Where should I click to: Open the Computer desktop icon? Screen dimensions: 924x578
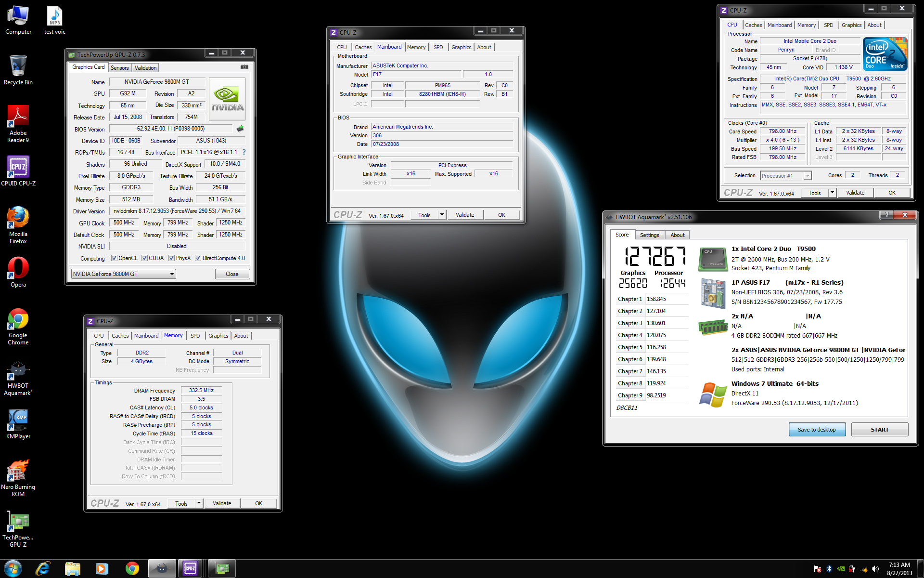[18, 20]
